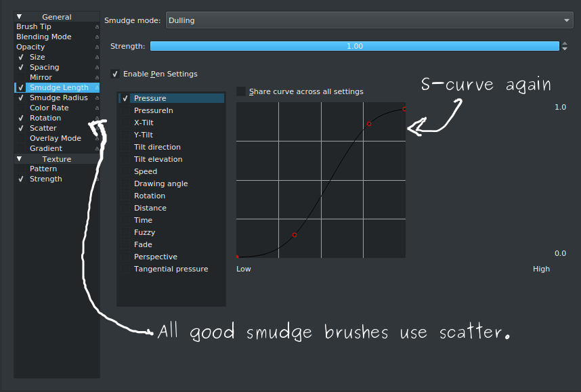Click the Strength slider
The width and height of the screenshot is (581, 392).
click(x=356, y=46)
